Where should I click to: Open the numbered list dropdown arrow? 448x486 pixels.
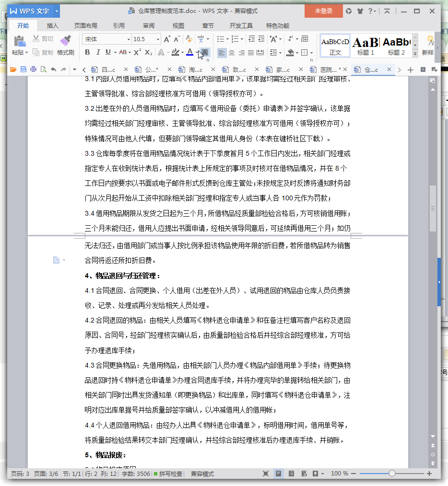coord(242,39)
